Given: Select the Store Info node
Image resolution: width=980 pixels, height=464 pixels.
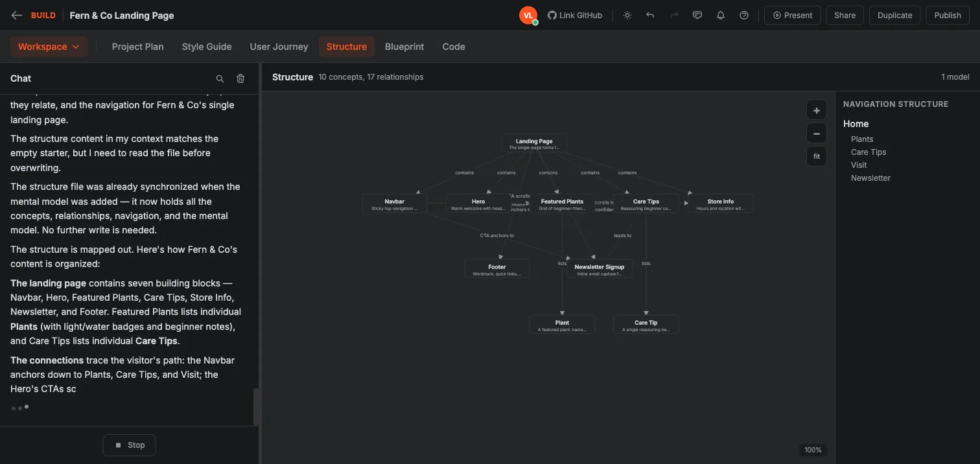Looking at the screenshot, I should pyautogui.click(x=720, y=203).
